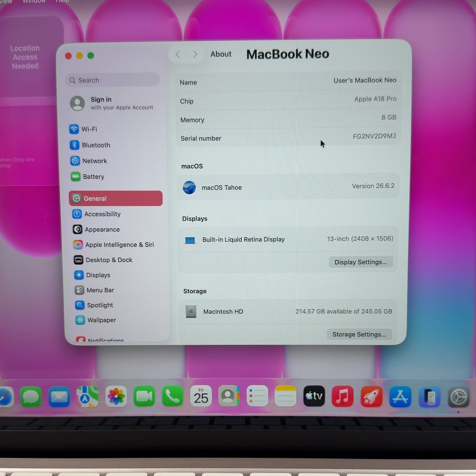This screenshot has width=476, height=476.
Task: Click the Macintosh HD drive icon
Action: pos(191,311)
